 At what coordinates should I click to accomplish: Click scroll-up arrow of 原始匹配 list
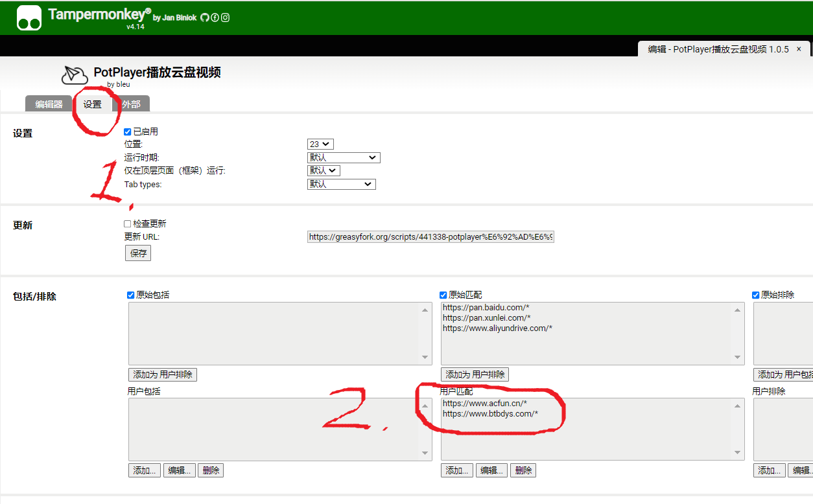[738, 310]
